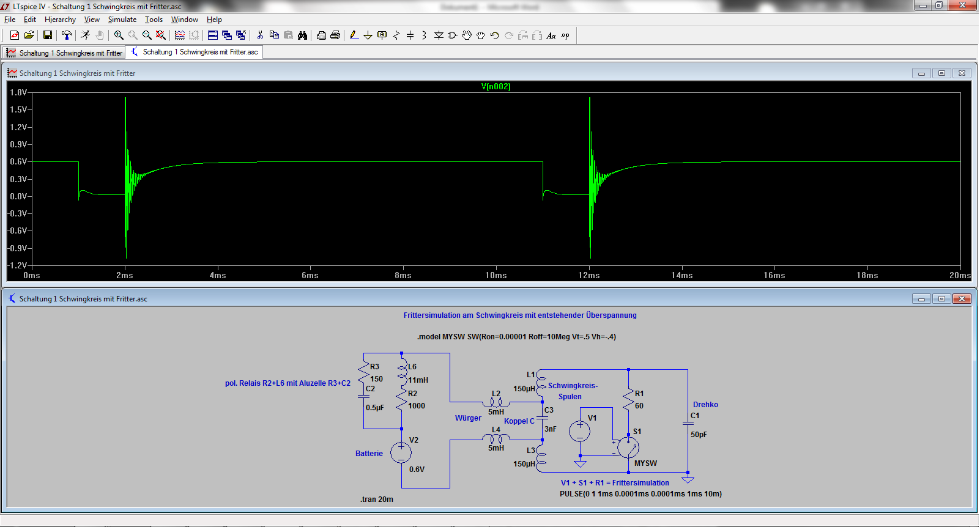Switch to the Schaltung 1 Schwingkreis mit Fritter.asc tab
The height and width of the screenshot is (527, 980).
[x=195, y=52]
